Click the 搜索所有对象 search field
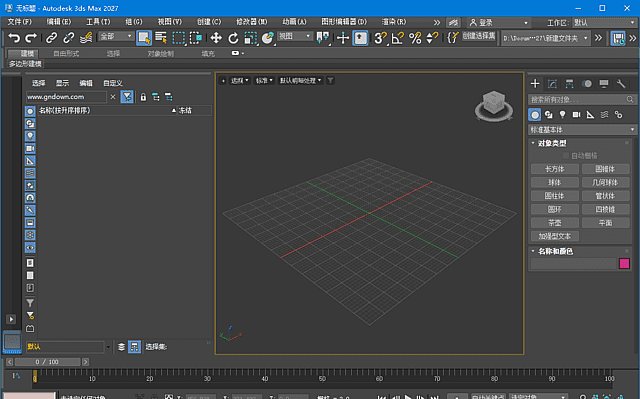This screenshot has height=399, width=640. point(582,100)
